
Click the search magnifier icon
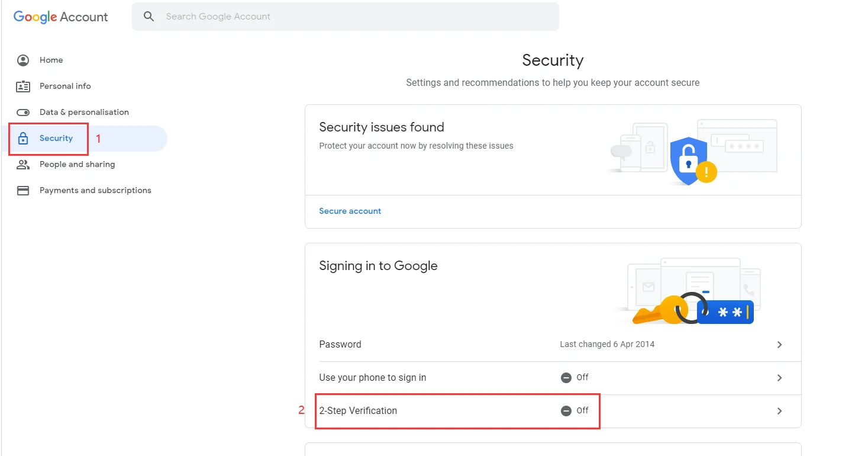coord(149,17)
